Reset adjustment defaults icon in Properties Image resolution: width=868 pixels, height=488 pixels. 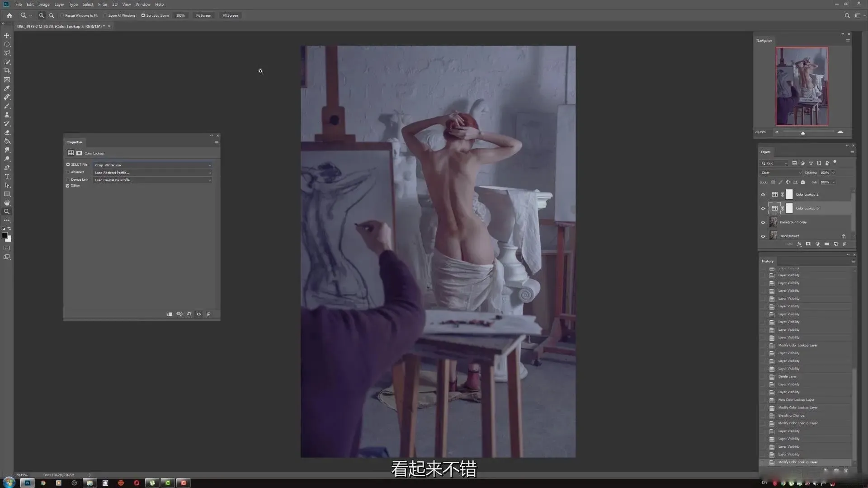189,314
